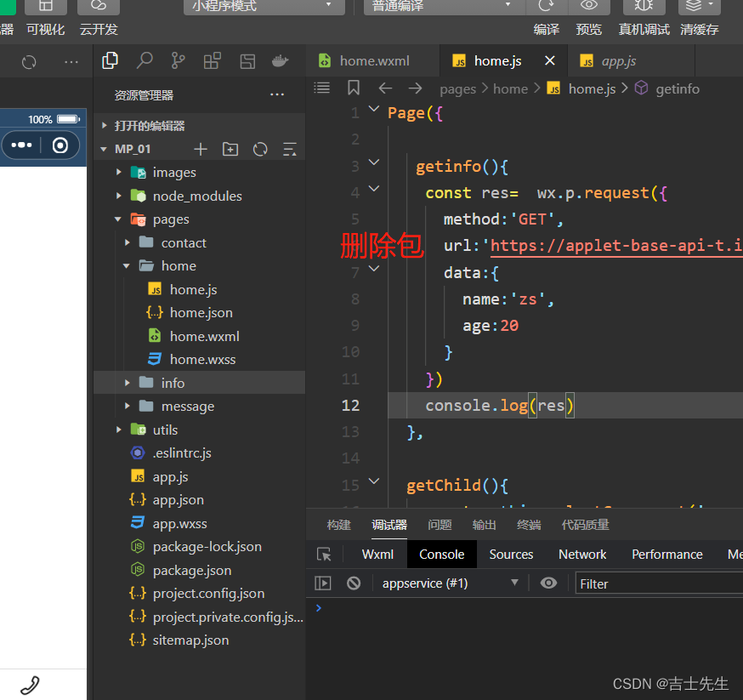Viewport: 743px width, 700px height.
Task: Collapse all folders in MP_01
Action: coord(290,150)
